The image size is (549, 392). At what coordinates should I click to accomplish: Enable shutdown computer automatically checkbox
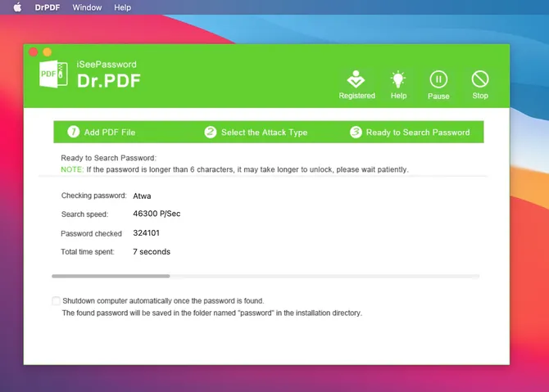56,300
